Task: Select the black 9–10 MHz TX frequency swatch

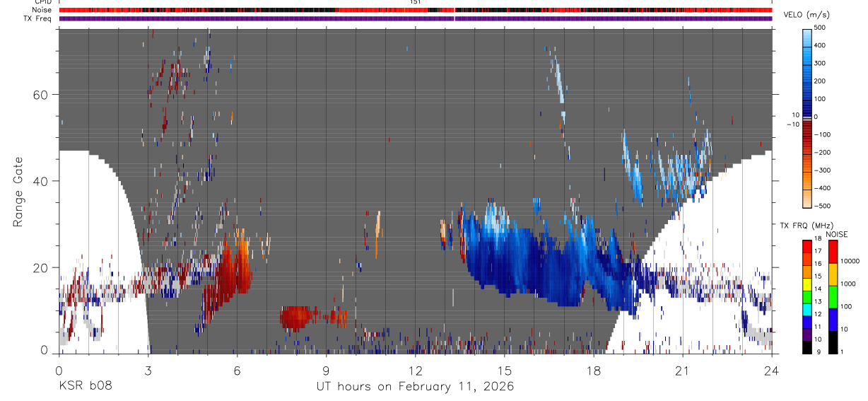Action: pos(807,347)
